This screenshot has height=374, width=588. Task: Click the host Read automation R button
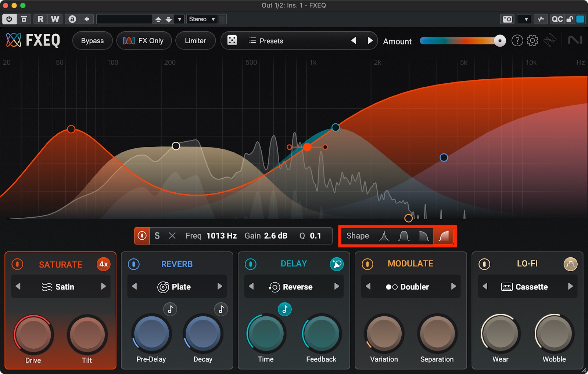[40, 19]
